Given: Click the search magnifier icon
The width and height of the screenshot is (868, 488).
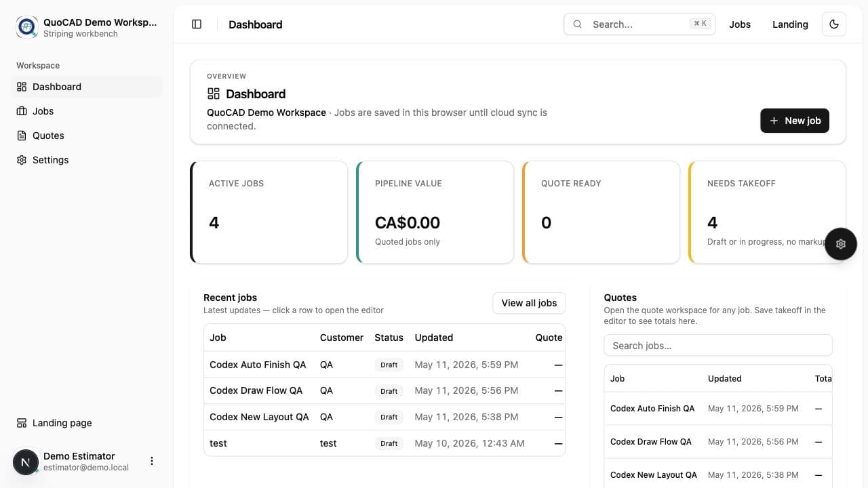Looking at the screenshot, I should [578, 24].
